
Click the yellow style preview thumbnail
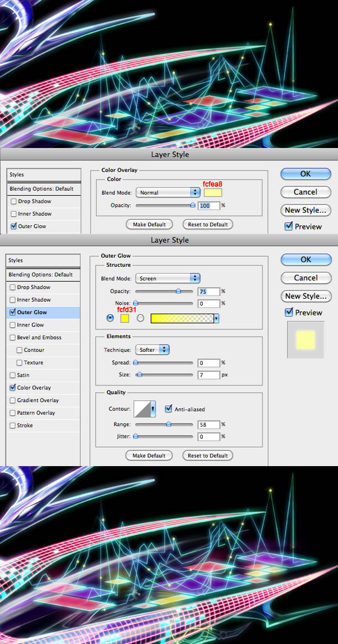(x=305, y=339)
